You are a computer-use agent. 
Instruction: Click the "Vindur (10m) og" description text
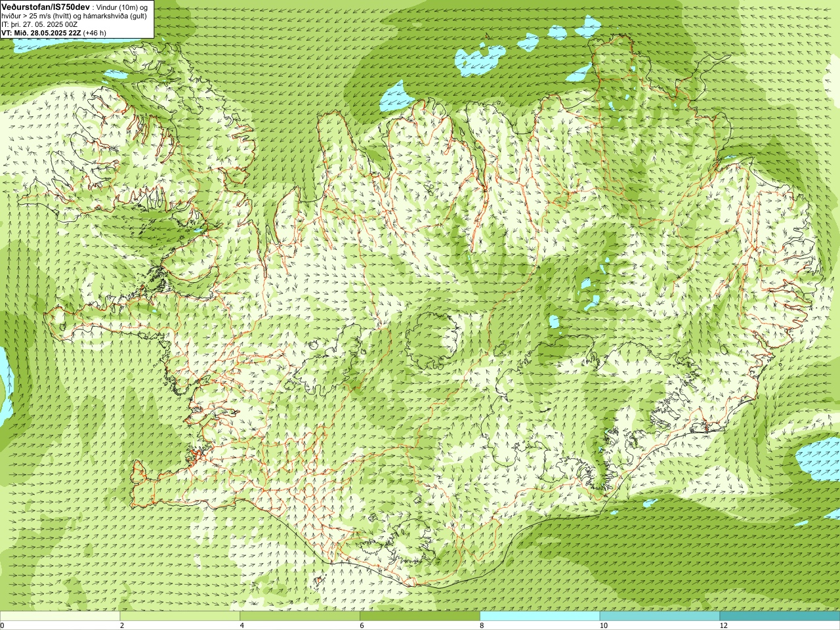122,7
